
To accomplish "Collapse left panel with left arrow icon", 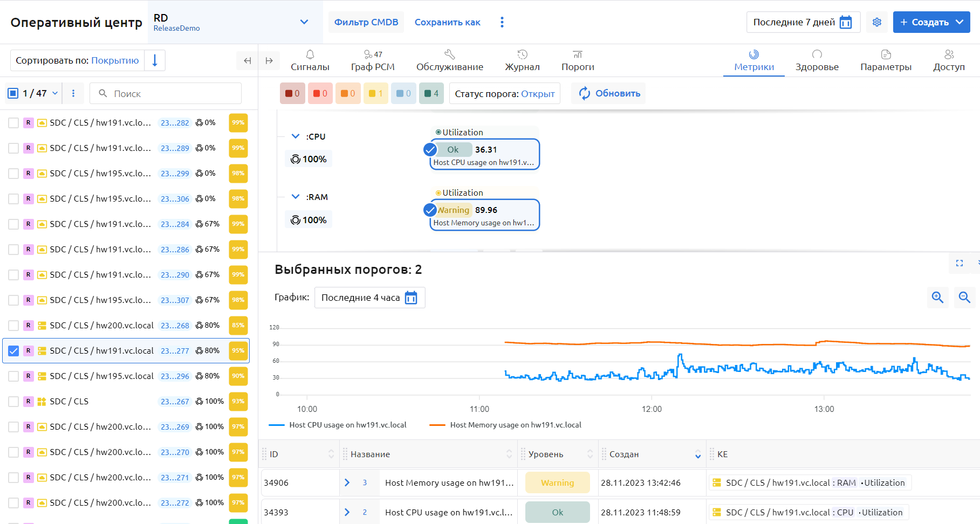I will coord(247,60).
